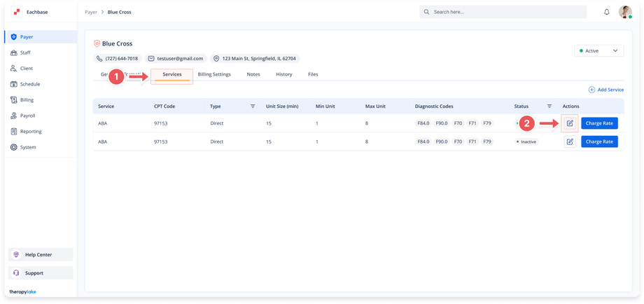The image size is (644, 304).
Task: Click the breadcrumb chevron separator
Action: [103, 13]
